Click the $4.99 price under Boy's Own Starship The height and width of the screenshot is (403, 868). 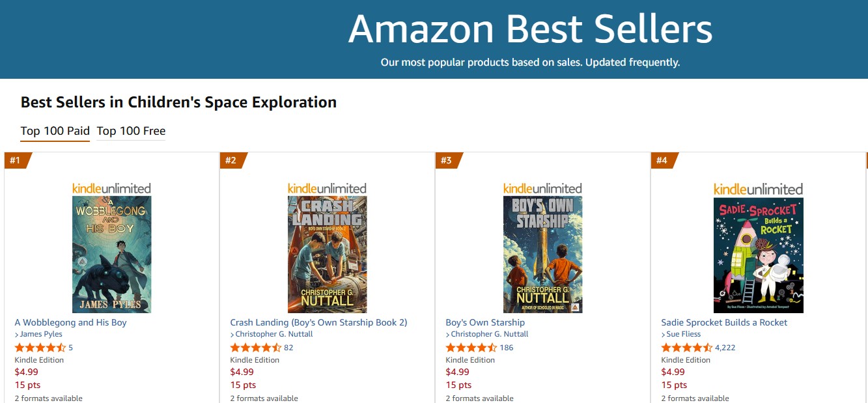457,372
